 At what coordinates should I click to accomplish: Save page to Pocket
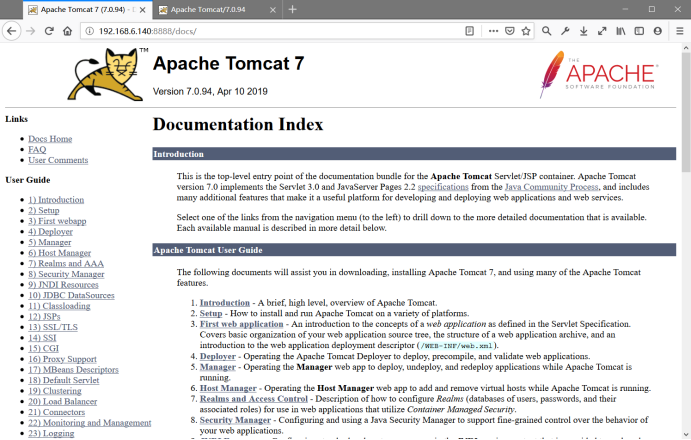pyautogui.click(x=510, y=31)
